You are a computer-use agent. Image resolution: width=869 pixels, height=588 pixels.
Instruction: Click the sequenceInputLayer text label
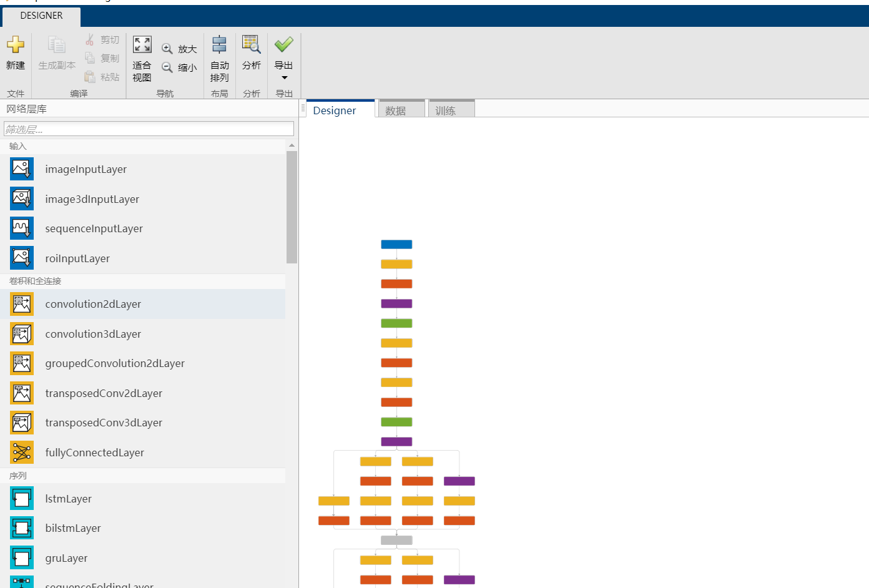(x=94, y=228)
